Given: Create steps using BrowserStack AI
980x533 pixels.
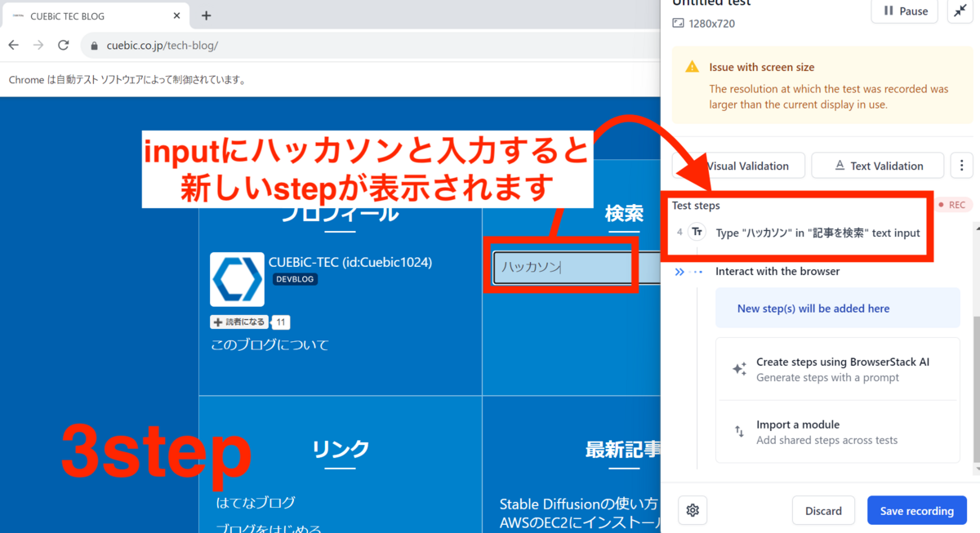Looking at the screenshot, I should pyautogui.click(x=838, y=369).
